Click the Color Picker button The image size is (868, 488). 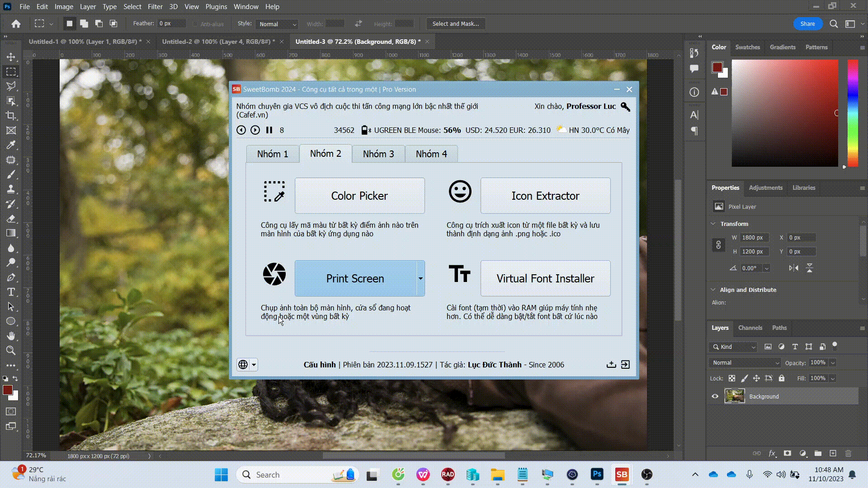(359, 196)
